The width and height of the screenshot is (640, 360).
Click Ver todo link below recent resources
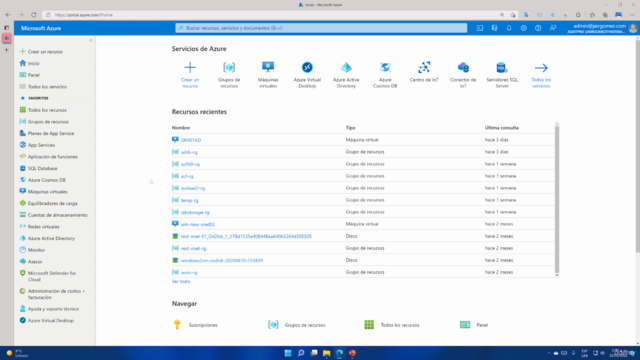[x=181, y=282]
